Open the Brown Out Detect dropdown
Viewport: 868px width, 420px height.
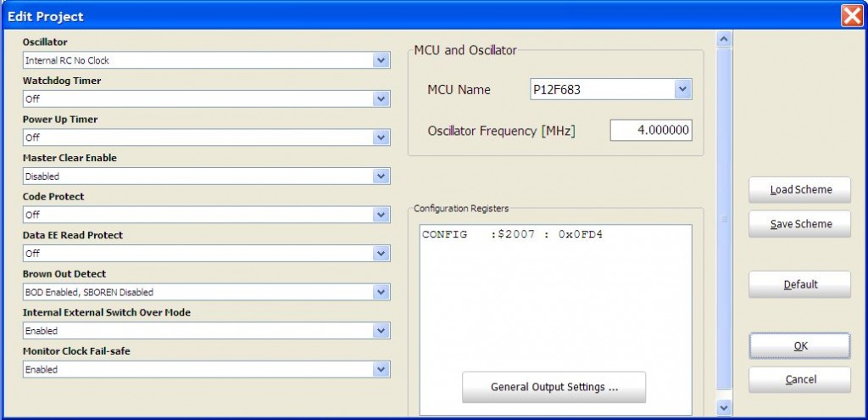click(x=381, y=292)
